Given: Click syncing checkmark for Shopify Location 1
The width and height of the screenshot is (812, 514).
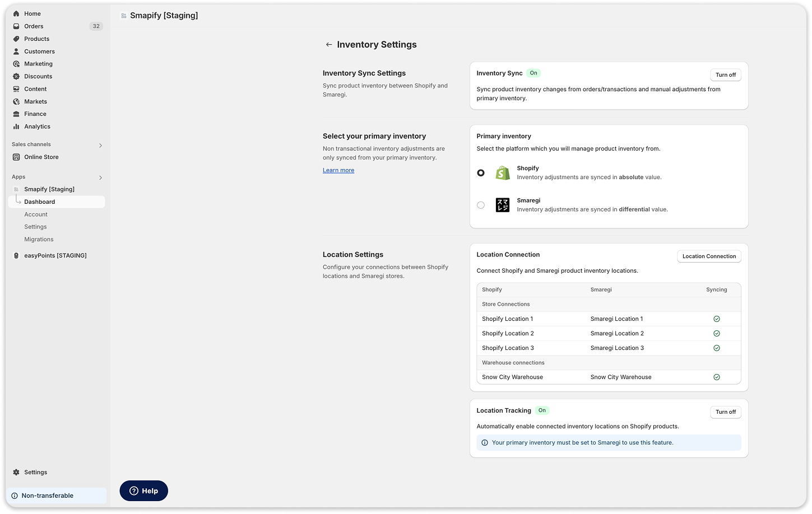Looking at the screenshot, I should (716, 319).
